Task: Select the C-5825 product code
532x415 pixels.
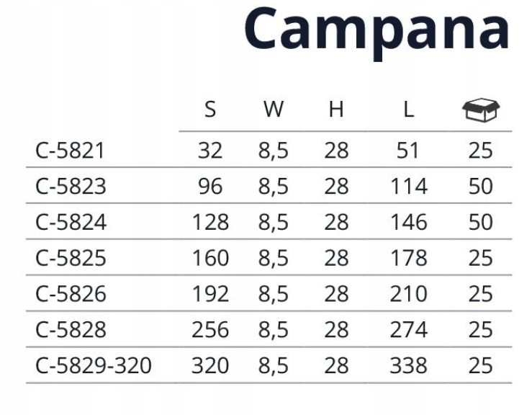Action: pos(71,258)
